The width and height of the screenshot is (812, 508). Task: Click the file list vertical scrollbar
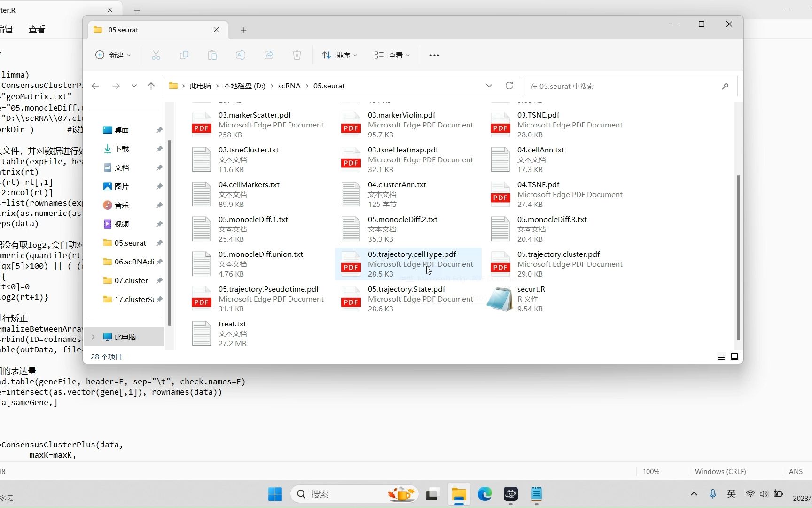(738, 257)
